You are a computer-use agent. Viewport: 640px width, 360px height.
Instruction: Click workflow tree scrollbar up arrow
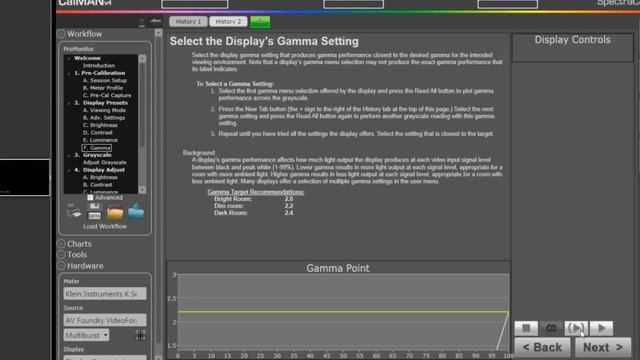click(x=142, y=59)
